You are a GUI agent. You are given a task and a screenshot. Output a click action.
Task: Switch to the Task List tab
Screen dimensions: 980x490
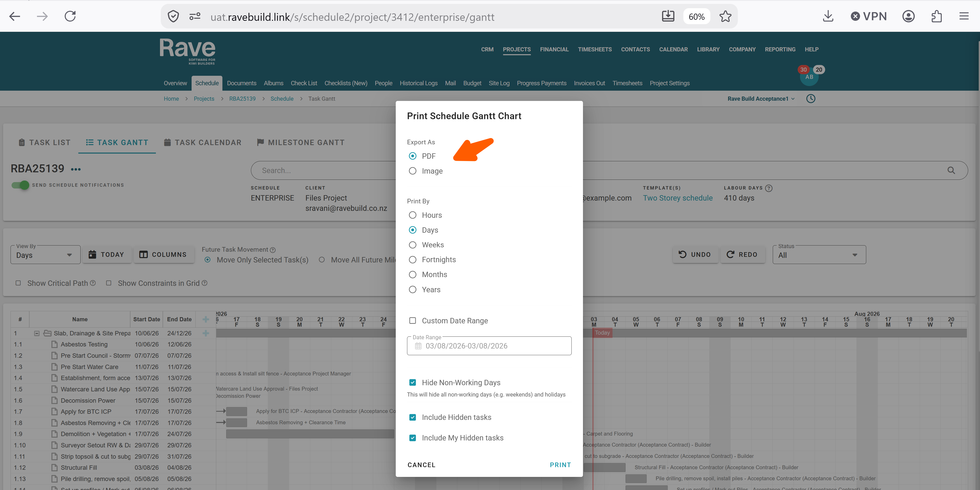44,142
